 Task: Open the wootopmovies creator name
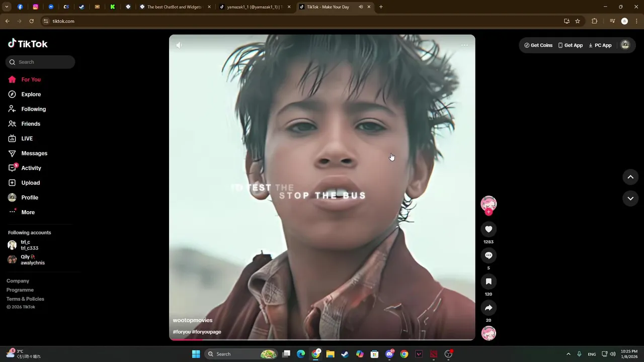click(x=193, y=320)
